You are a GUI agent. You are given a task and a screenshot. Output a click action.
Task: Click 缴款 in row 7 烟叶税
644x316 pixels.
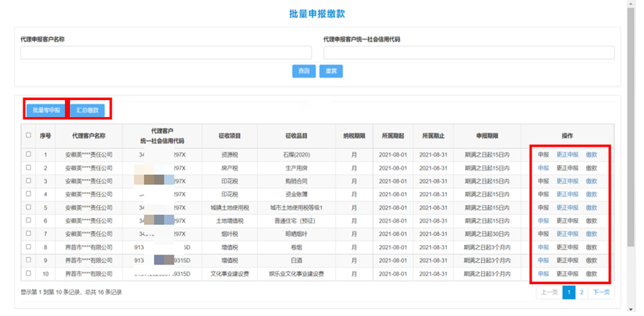(592, 234)
